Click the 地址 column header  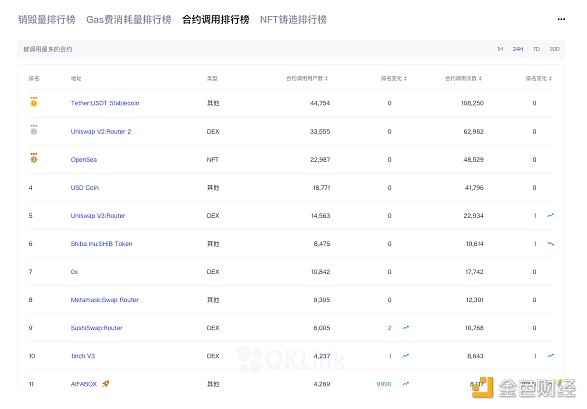pyautogui.click(x=76, y=78)
